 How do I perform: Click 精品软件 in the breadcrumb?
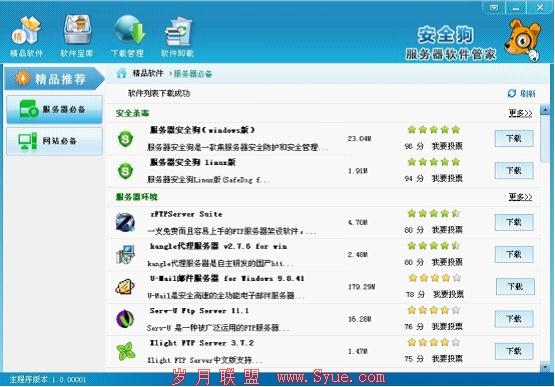coord(148,73)
